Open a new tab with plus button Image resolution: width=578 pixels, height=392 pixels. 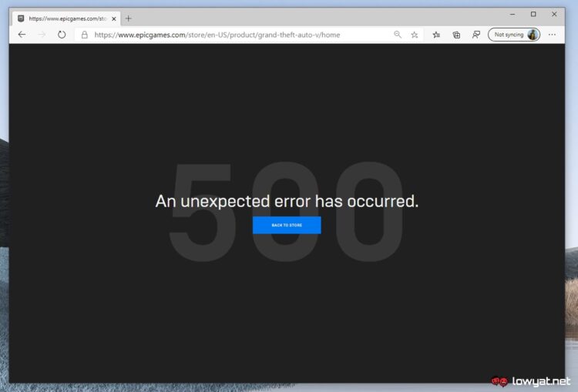(128, 18)
